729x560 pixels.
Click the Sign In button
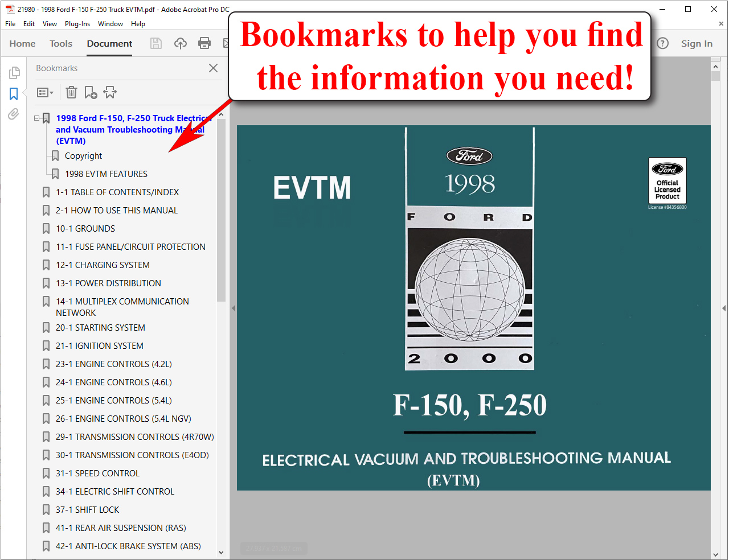[697, 43]
